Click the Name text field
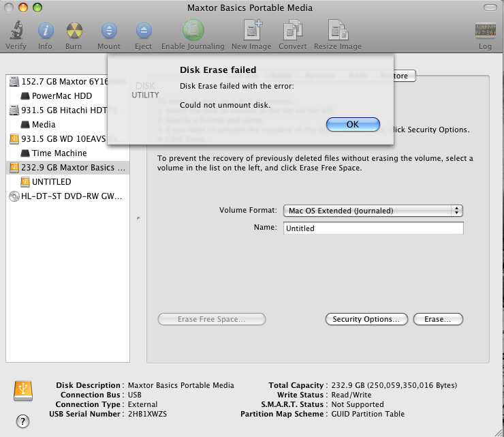Viewport: 504px width, 437px height. (373, 228)
